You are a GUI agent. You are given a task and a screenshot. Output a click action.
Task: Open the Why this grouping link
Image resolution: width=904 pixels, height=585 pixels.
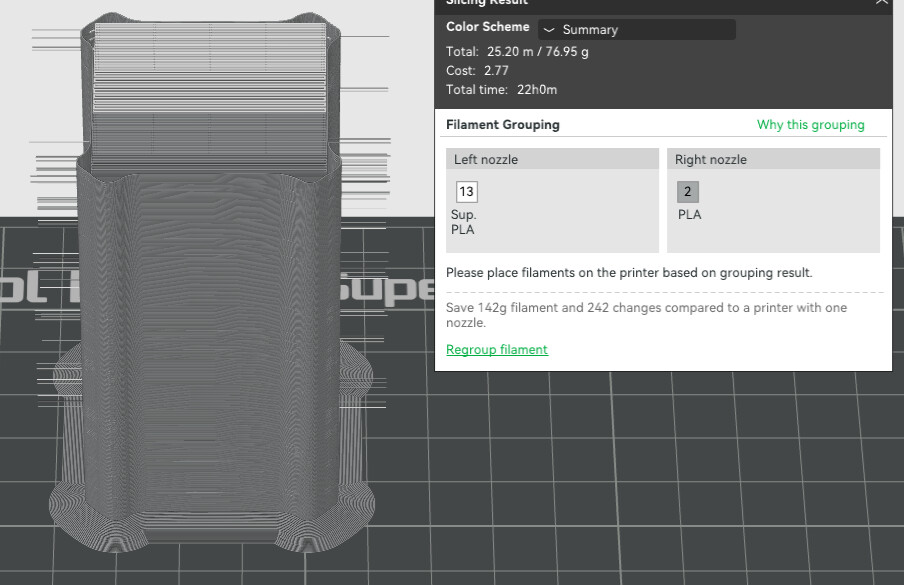tap(810, 124)
